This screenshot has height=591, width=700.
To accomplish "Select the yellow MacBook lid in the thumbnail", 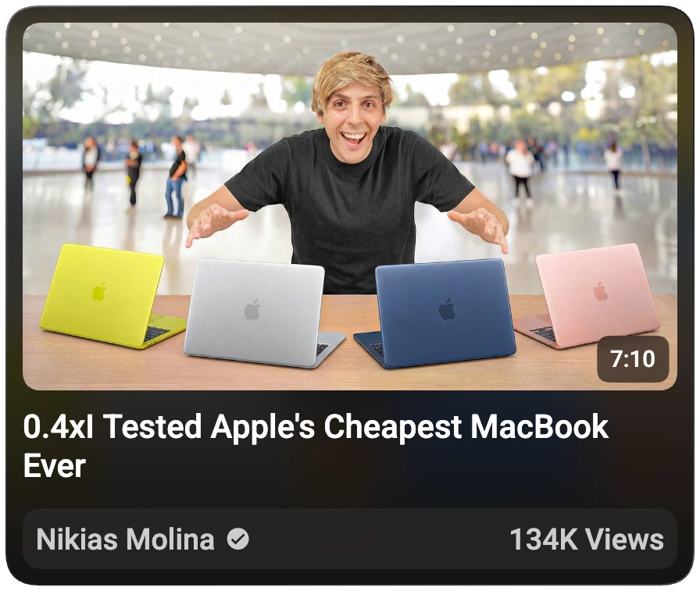I will 102,292.
